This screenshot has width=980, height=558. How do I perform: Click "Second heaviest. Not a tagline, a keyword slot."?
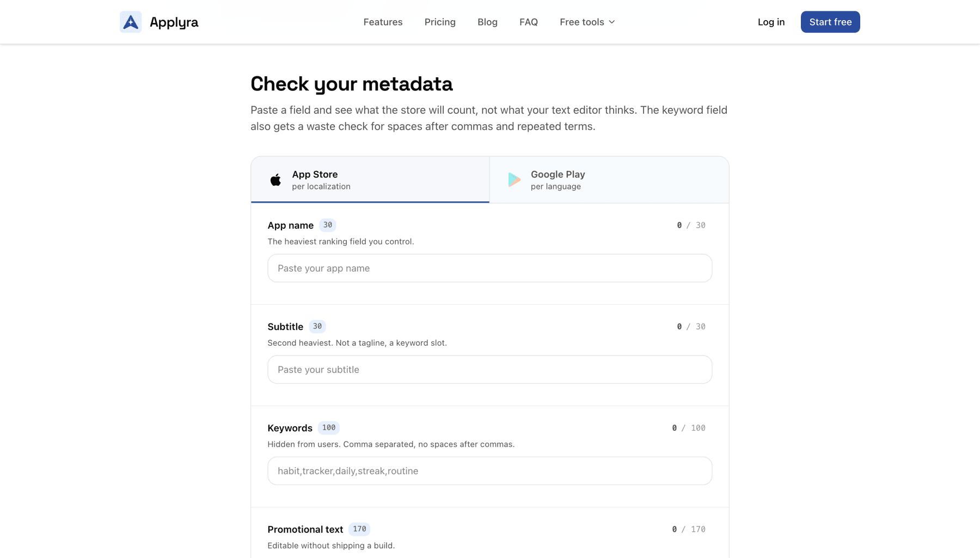357,343
